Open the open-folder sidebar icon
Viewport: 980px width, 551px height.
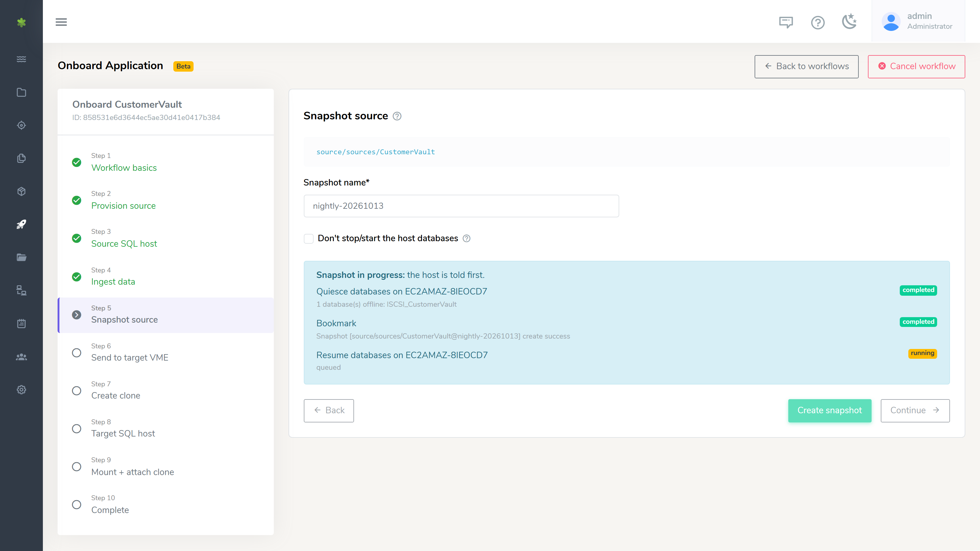[21, 257]
